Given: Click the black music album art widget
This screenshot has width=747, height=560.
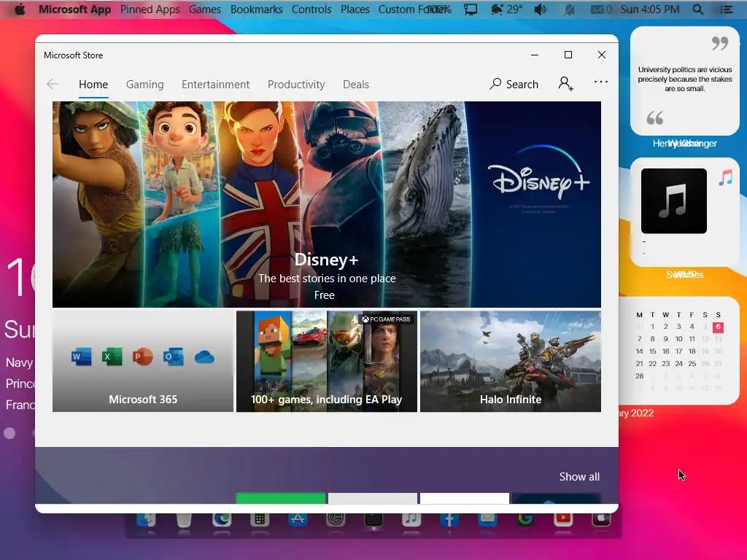Looking at the screenshot, I should click(x=673, y=201).
